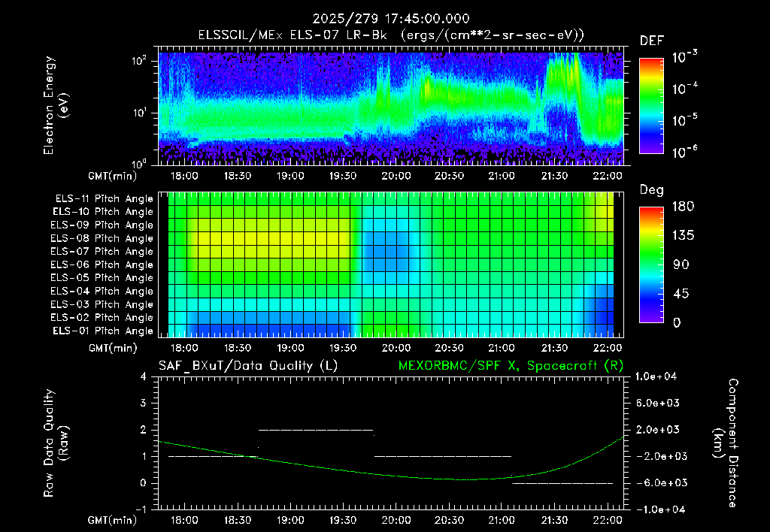Click the DEF color bar legend
Image resolution: width=770 pixels, height=532 pixels.
coord(652,105)
